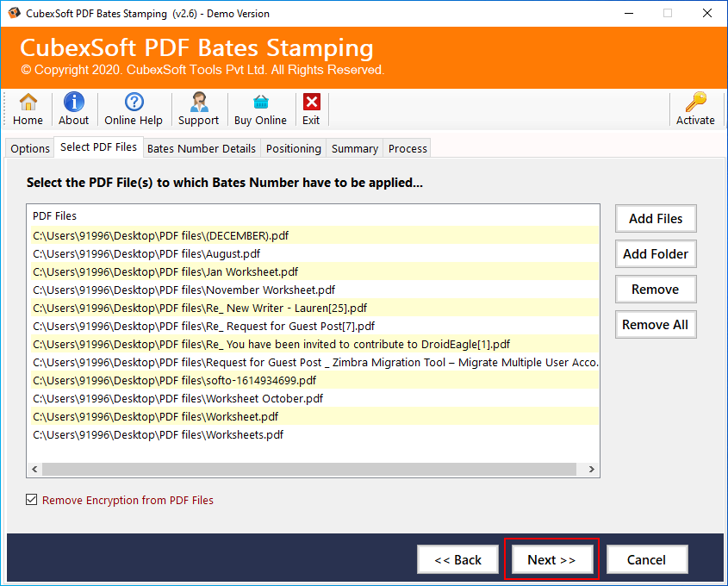Click the Activate key icon
This screenshot has height=586, width=728.
[x=695, y=103]
